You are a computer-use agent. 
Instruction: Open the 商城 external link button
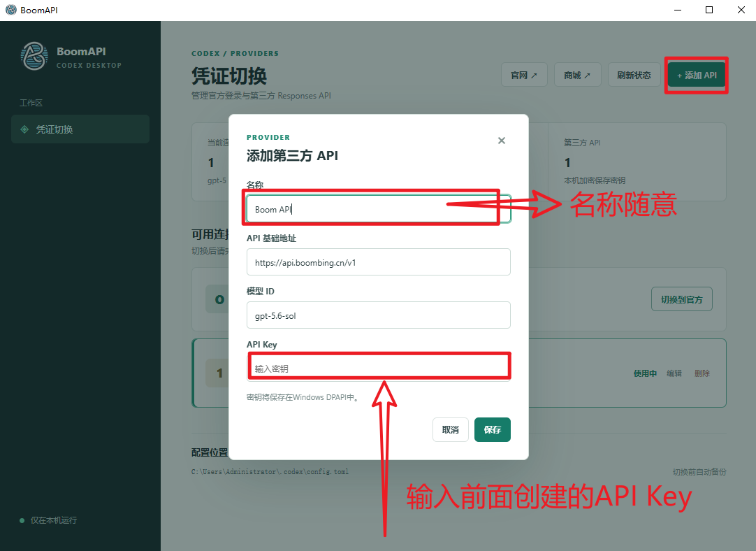point(578,75)
